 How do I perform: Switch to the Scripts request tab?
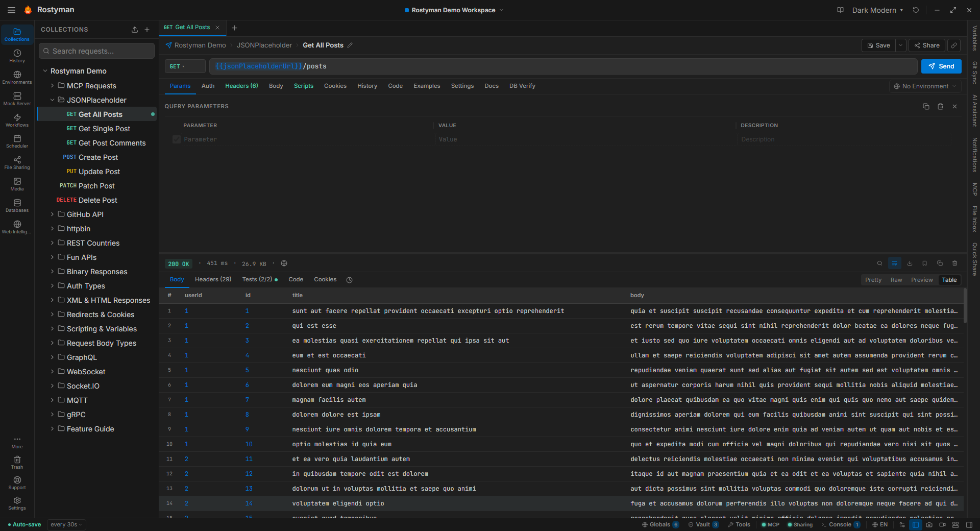click(304, 86)
